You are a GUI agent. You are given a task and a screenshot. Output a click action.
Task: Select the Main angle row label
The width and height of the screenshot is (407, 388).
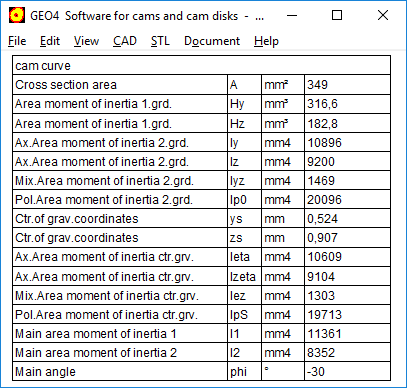(x=120, y=371)
